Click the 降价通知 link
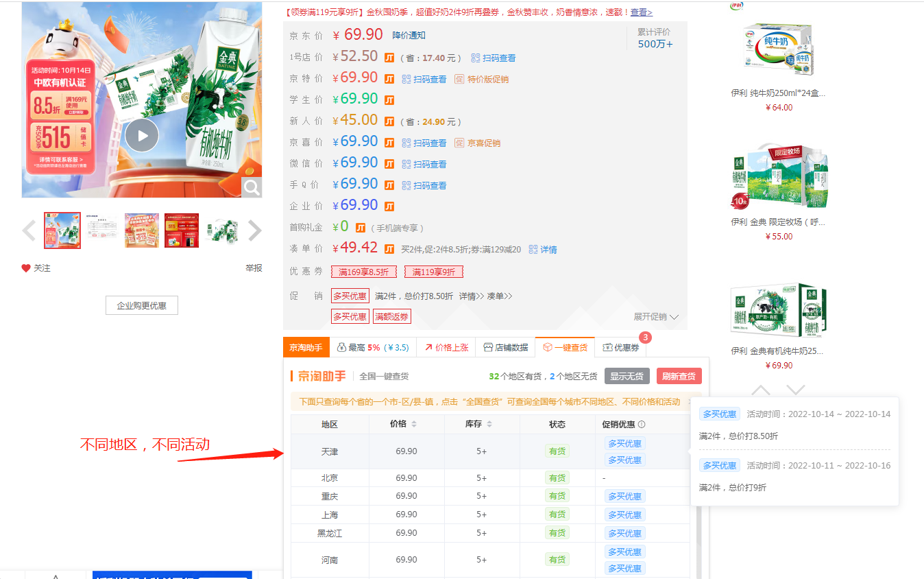924x579 pixels. 409,36
